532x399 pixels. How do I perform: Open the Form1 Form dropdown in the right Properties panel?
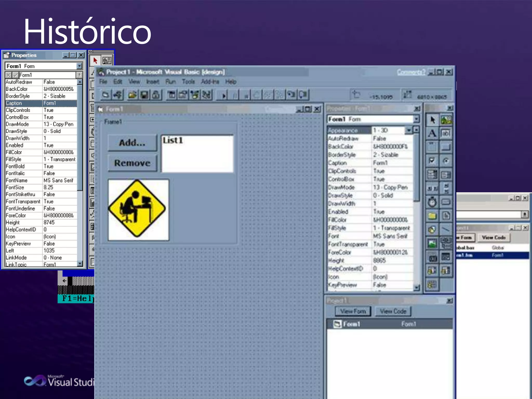(x=416, y=119)
